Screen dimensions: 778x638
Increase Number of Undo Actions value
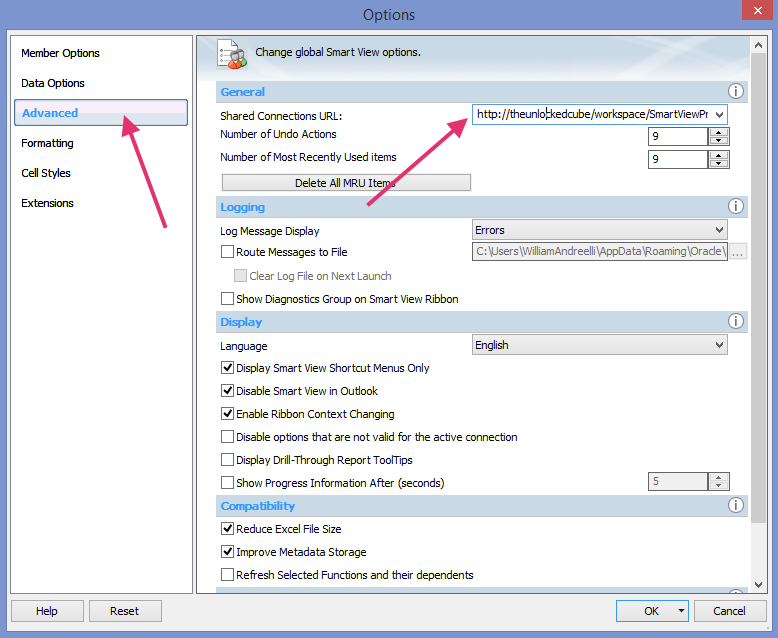click(x=719, y=132)
